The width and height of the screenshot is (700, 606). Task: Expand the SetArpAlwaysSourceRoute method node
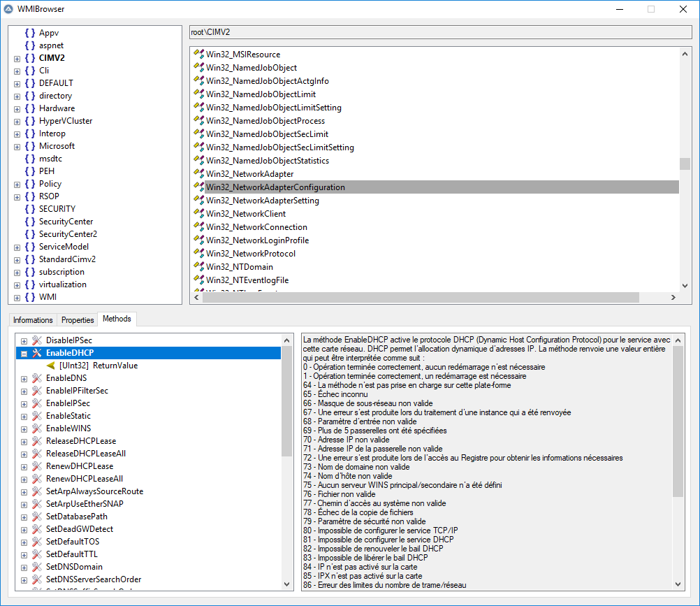24,492
